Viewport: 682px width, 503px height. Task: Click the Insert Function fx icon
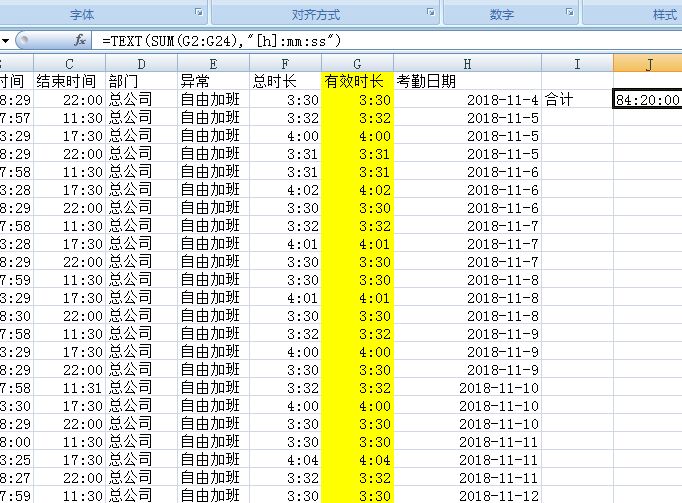pos(80,41)
